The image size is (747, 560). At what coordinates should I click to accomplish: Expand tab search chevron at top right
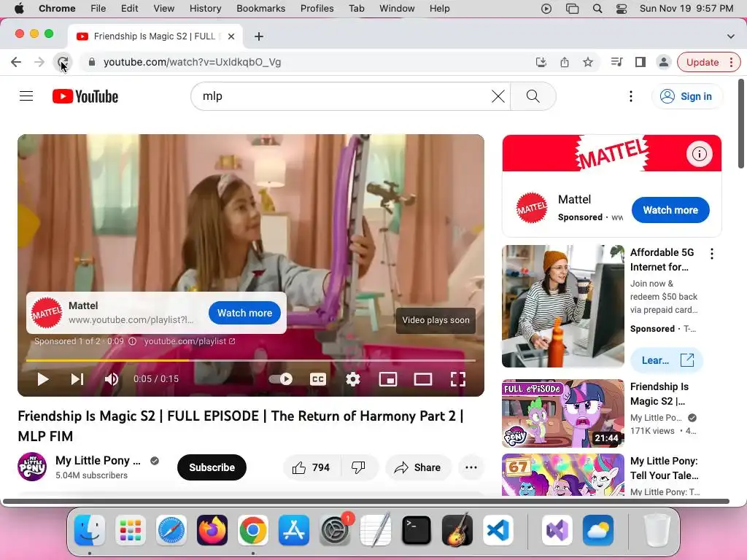click(730, 36)
